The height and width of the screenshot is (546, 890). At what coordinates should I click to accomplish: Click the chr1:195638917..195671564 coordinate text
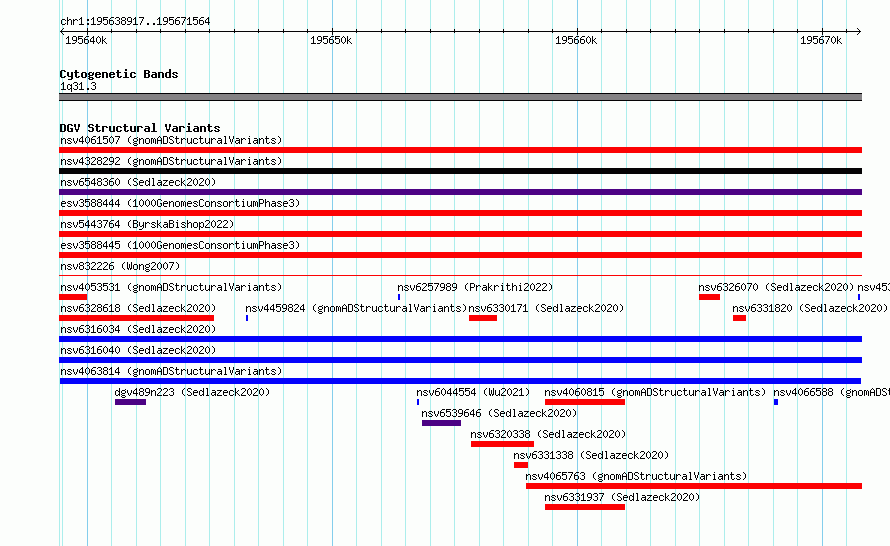tap(135, 21)
